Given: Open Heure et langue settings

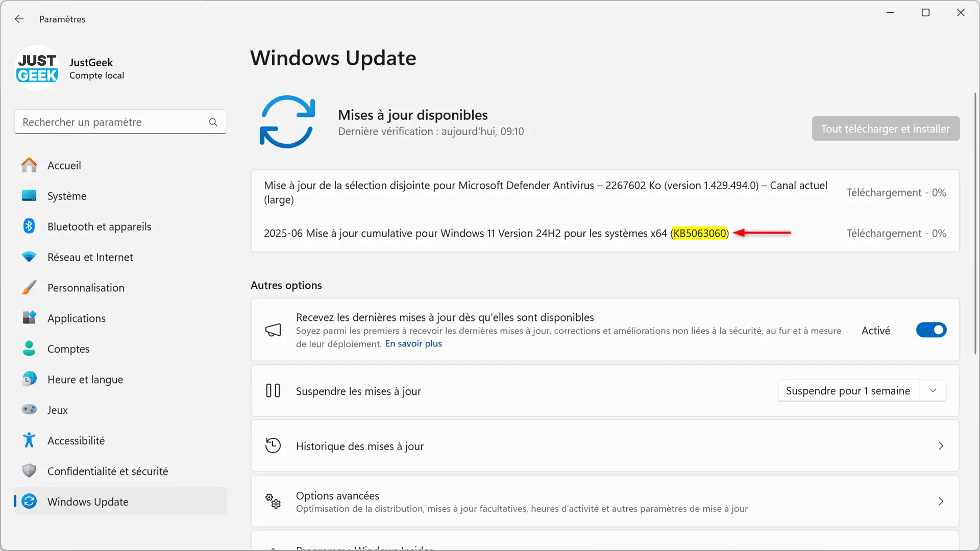Looking at the screenshot, I should tap(120, 380).
